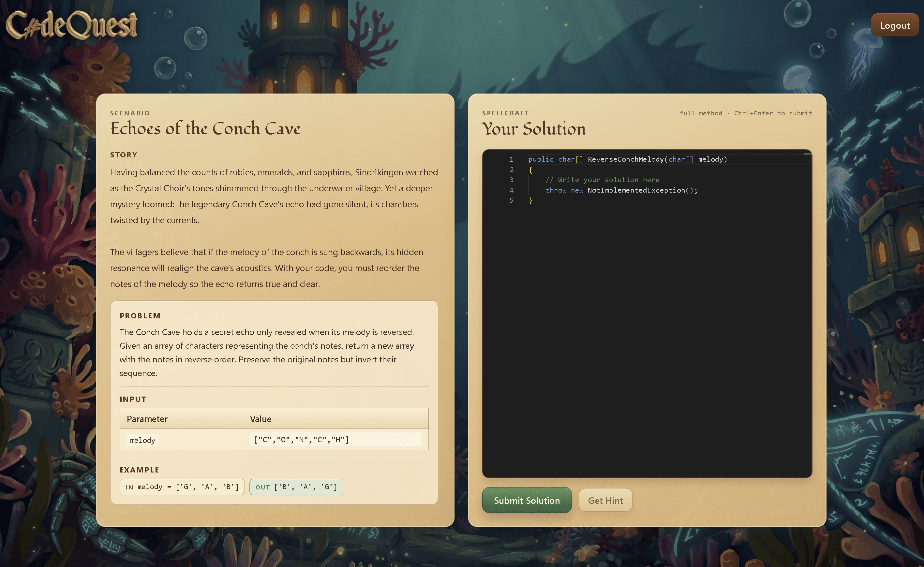Click the Parameter column header

click(x=147, y=419)
